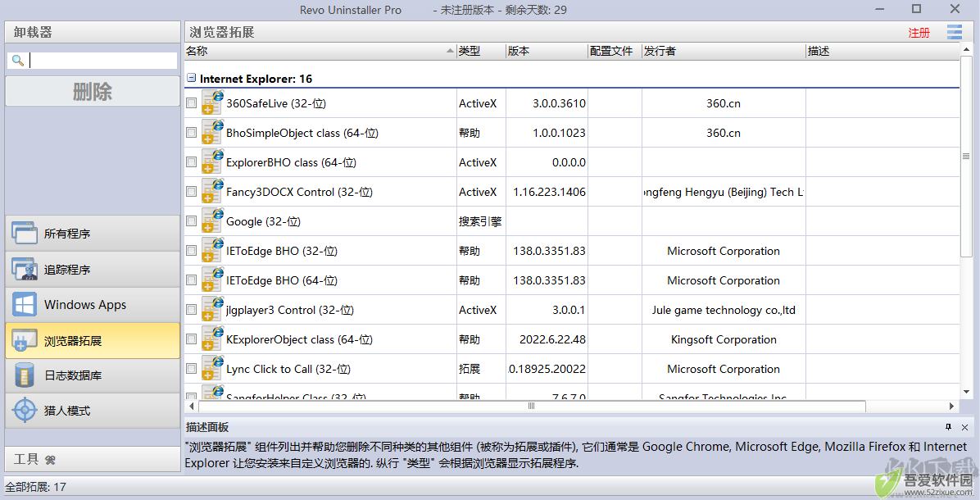This screenshot has width=980, height=500.
Task: Check the ExplorerBHO class checkbox
Action: pos(191,161)
